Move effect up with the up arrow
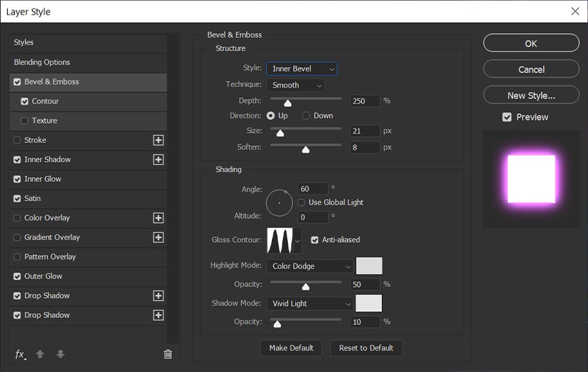The width and height of the screenshot is (588, 372). 40,354
